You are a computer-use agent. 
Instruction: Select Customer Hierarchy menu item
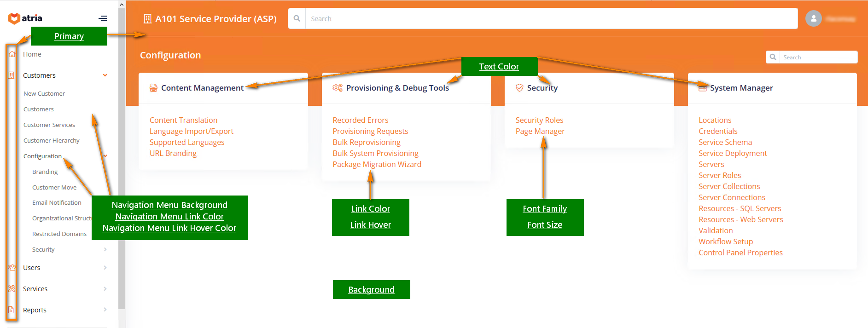pyautogui.click(x=52, y=140)
